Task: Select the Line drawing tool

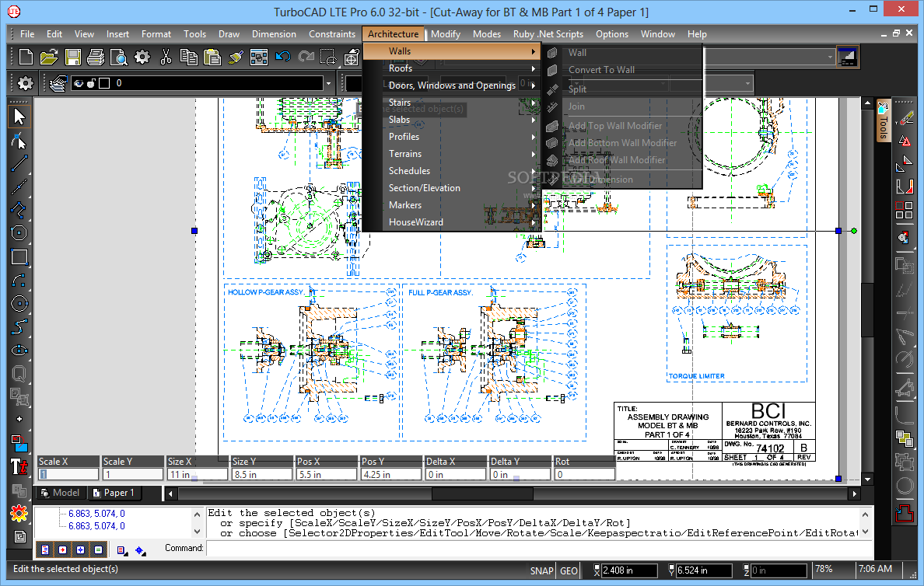Action: [x=19, y=164]
